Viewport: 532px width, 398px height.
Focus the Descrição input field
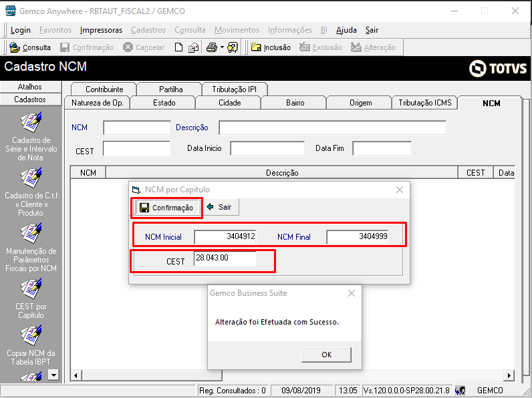[x=333, y=128]
